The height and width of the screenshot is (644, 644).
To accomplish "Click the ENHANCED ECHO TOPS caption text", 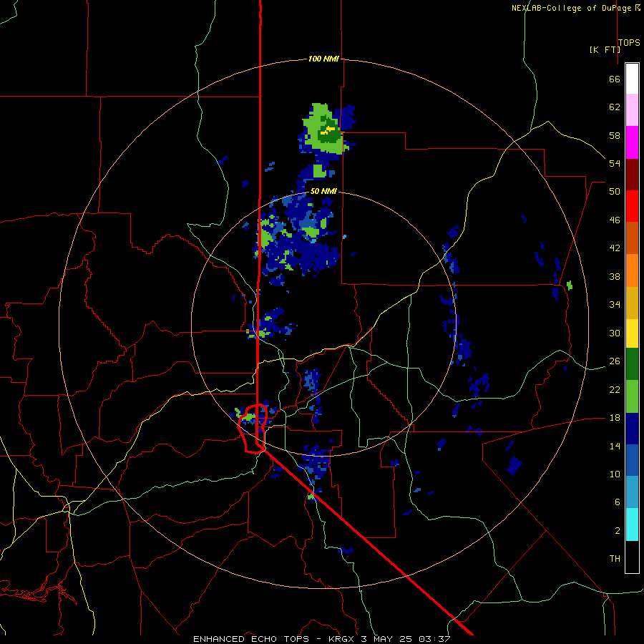I will (x=251, y=639).
